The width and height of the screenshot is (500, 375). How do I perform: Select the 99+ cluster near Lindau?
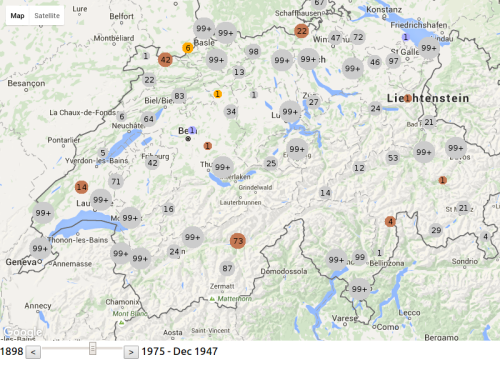[x=429, y=48]
